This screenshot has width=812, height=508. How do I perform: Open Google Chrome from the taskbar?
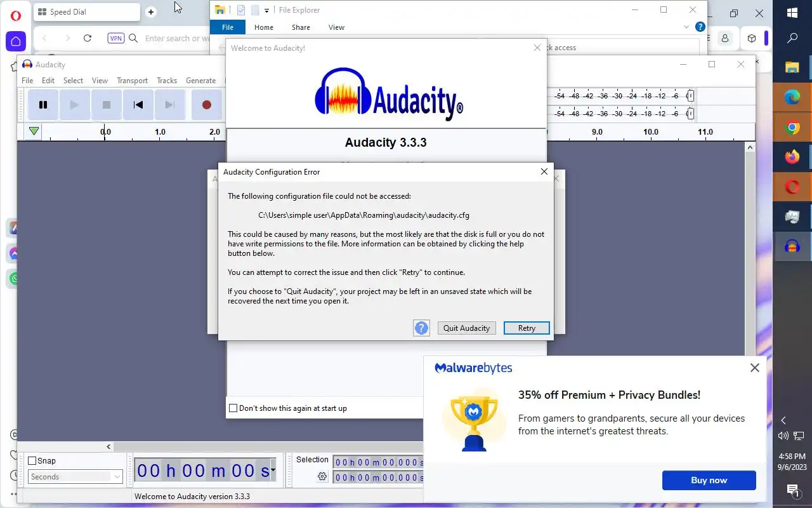pyautogui.click(x=792, y=128)
